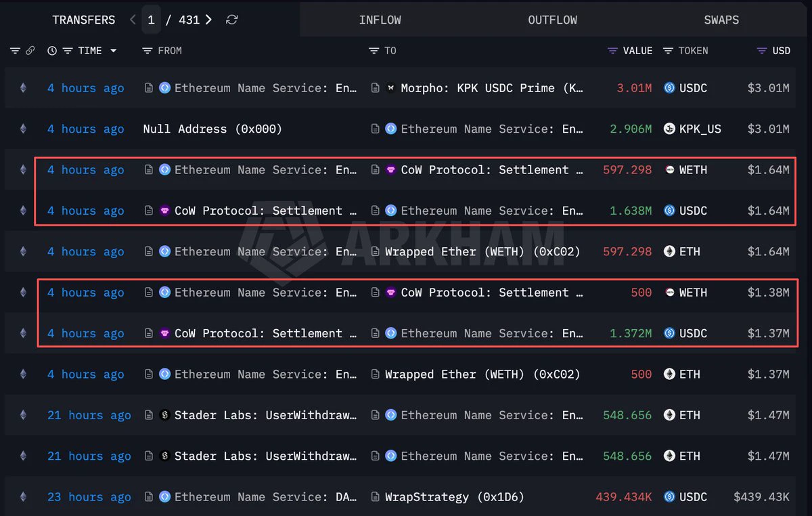The image size is (812, 516).
Task: Open the TOKEN column filter
Action: click(669, 51)
